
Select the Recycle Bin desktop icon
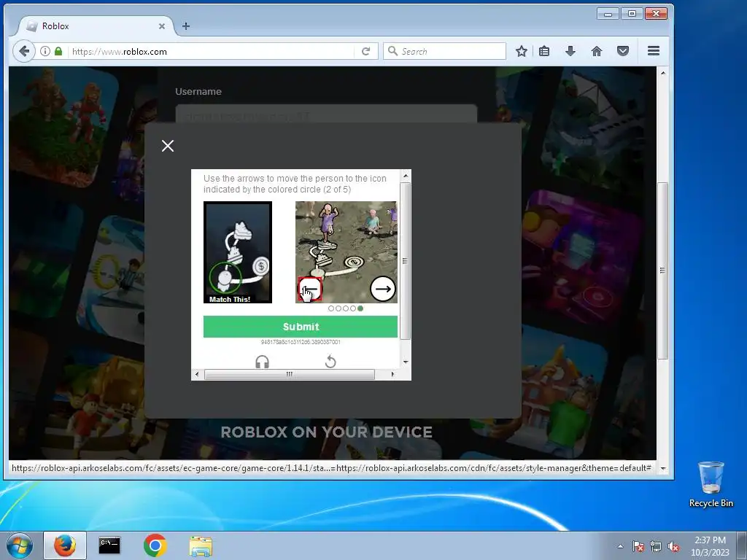pos(711,484)
